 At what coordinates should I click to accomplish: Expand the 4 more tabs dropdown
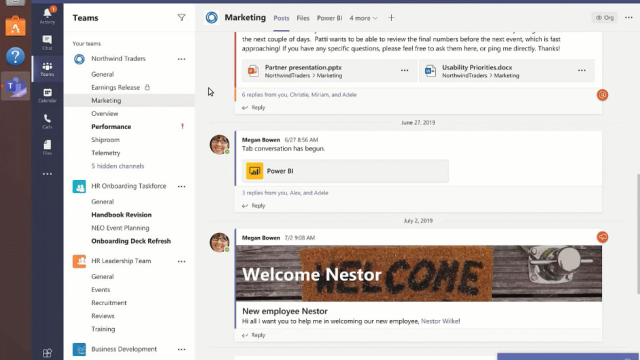[363, 18]
